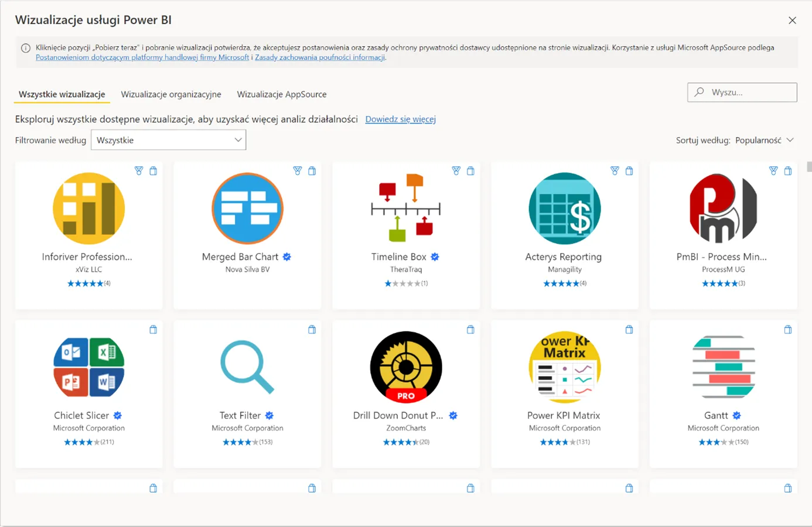
Task: Select the Inforiver Profession... yellow chart thumbnail
Action: click(89, 208)
